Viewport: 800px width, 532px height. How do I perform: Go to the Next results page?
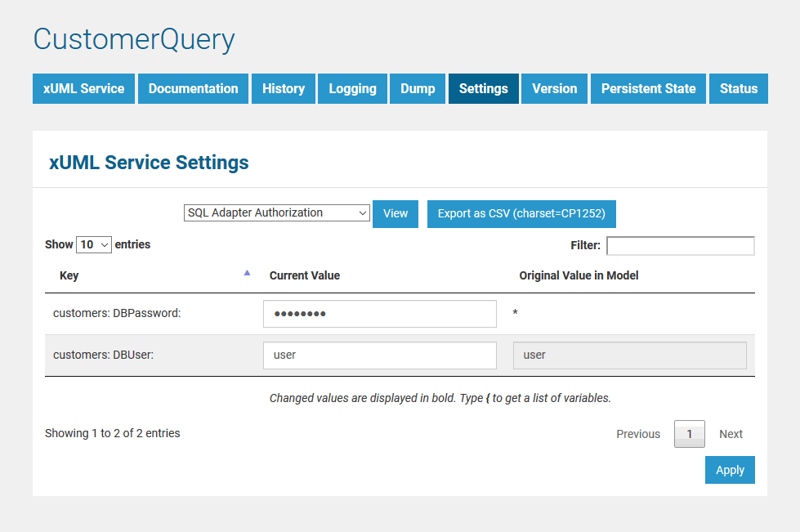tap(731, 433)
